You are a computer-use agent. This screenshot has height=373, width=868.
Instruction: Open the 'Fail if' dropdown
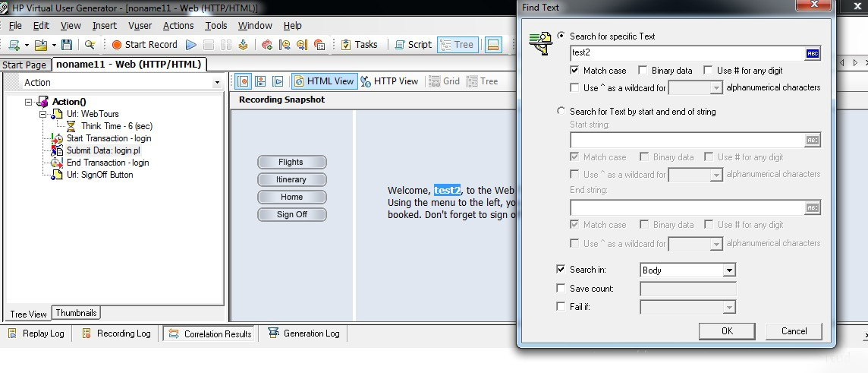coord(730,307)
